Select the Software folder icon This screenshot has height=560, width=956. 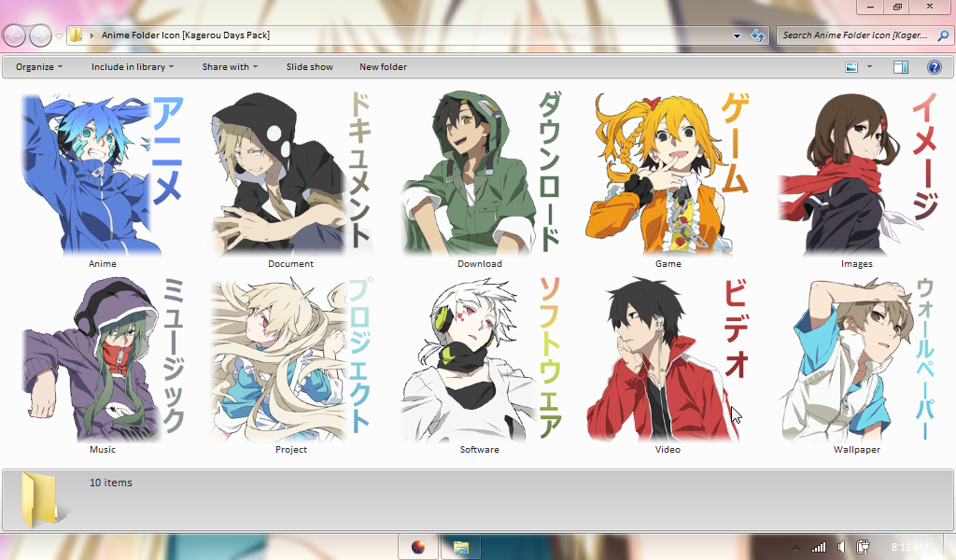(x=480, y=359)
